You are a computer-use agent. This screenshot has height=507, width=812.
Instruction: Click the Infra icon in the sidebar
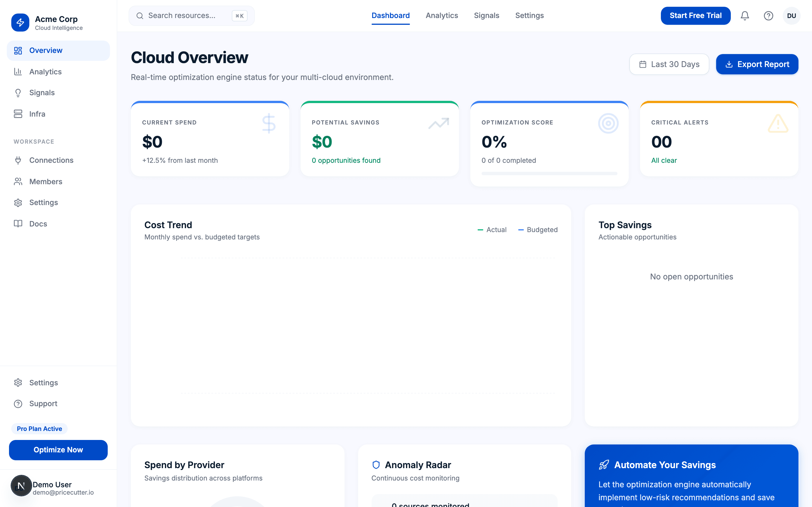pyautogui.click(x=18, y=114)
